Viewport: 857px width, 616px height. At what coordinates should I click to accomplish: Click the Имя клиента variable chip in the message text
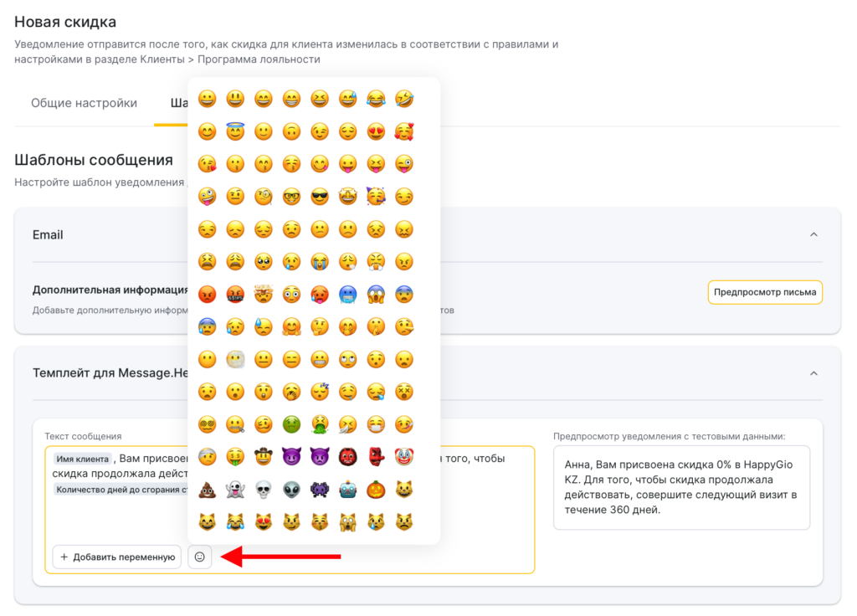[x=82, y=459]
